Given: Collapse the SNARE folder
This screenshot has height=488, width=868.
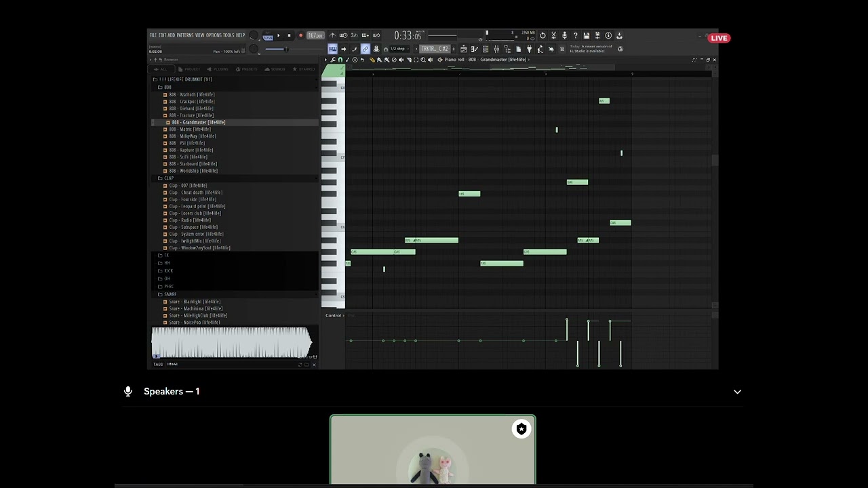Looking at the screenshot, I should coord(167,294).
